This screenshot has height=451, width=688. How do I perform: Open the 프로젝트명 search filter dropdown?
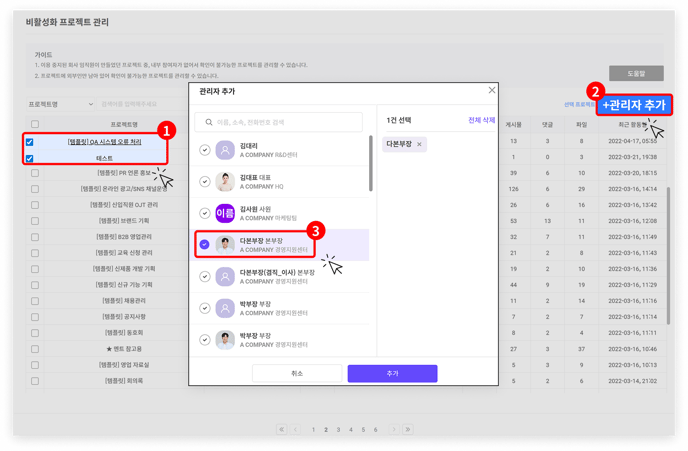point(60,104)
